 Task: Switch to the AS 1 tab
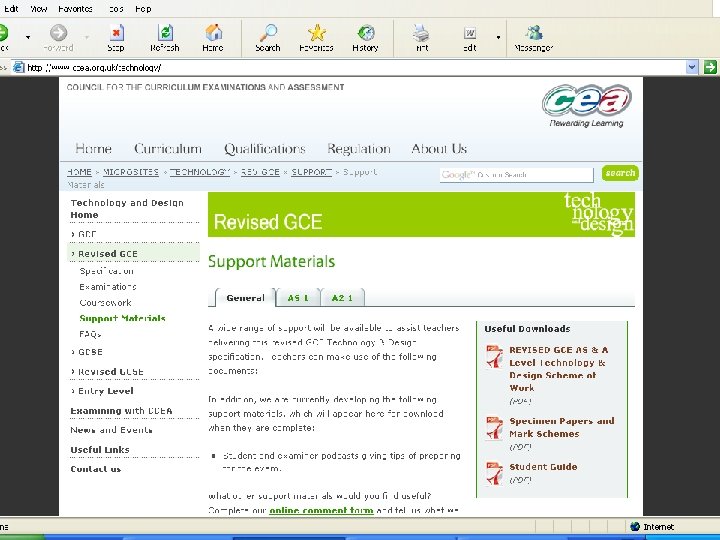click(x=298, y=298)
